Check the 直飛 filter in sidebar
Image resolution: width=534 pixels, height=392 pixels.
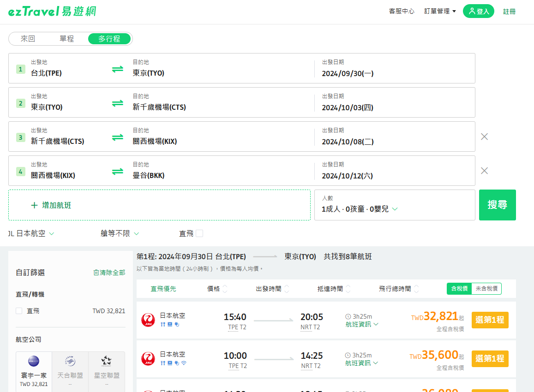click(19, 311)
